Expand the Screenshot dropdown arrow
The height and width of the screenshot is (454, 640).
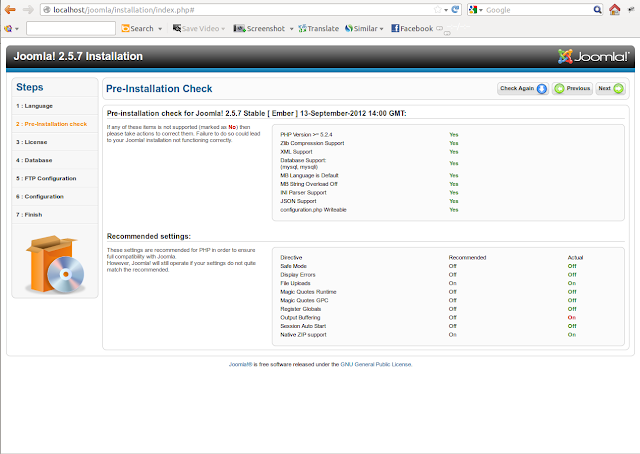tap(291, 29)
